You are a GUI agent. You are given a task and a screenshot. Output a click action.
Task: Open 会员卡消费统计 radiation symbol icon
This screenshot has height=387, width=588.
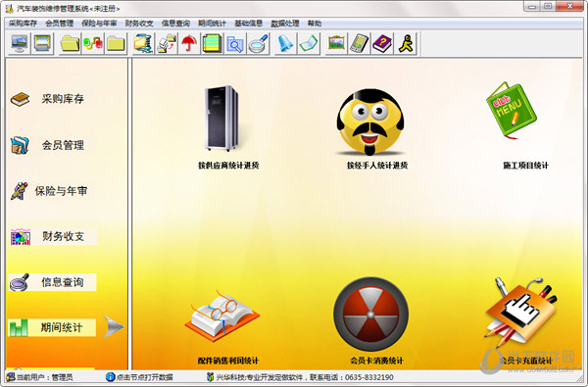pyautogui.click(x=370, y=314)
